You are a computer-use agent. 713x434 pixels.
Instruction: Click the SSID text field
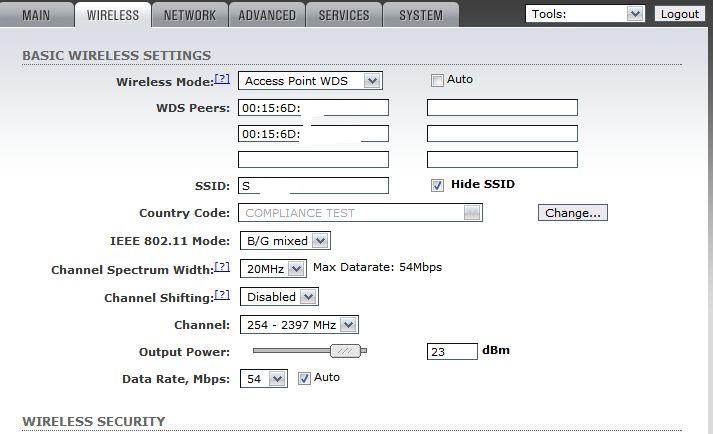point(314,186)
